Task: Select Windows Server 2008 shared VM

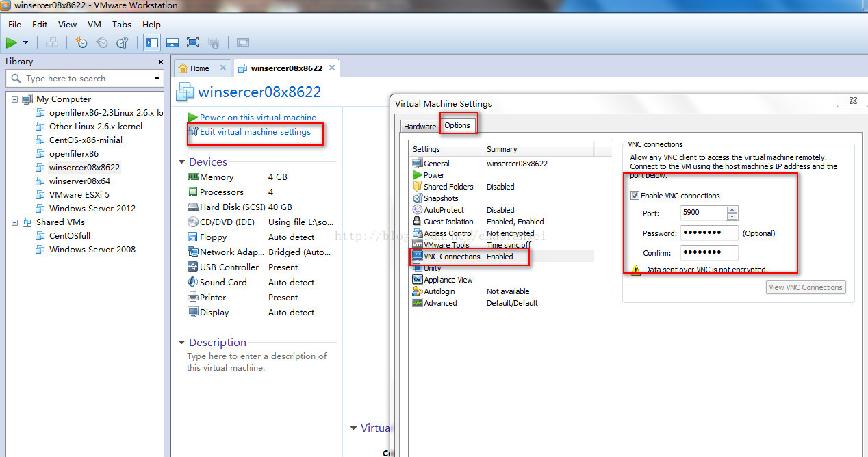Action: click(92, 250)
